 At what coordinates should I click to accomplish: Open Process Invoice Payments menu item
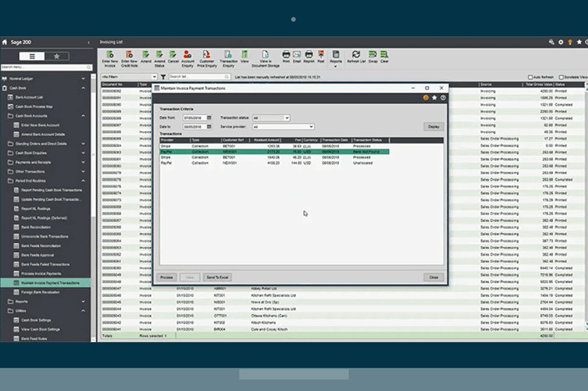(41, 274)
